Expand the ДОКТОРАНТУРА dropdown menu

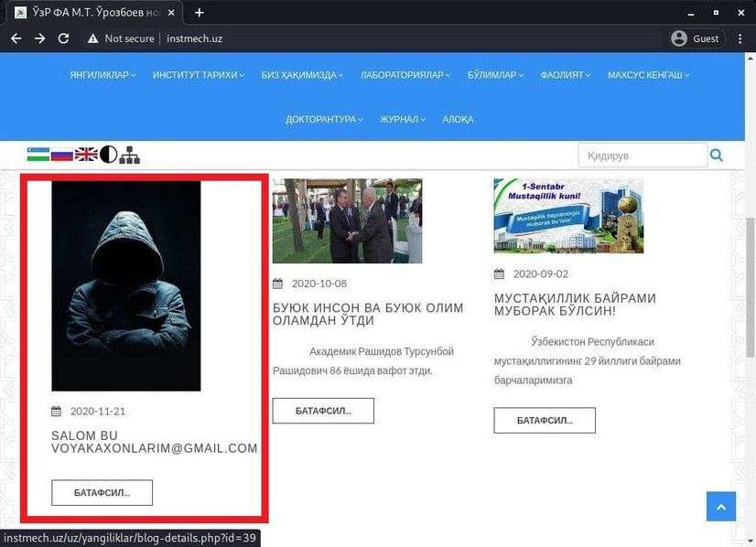pyautogui.click(x=324, y=119)
